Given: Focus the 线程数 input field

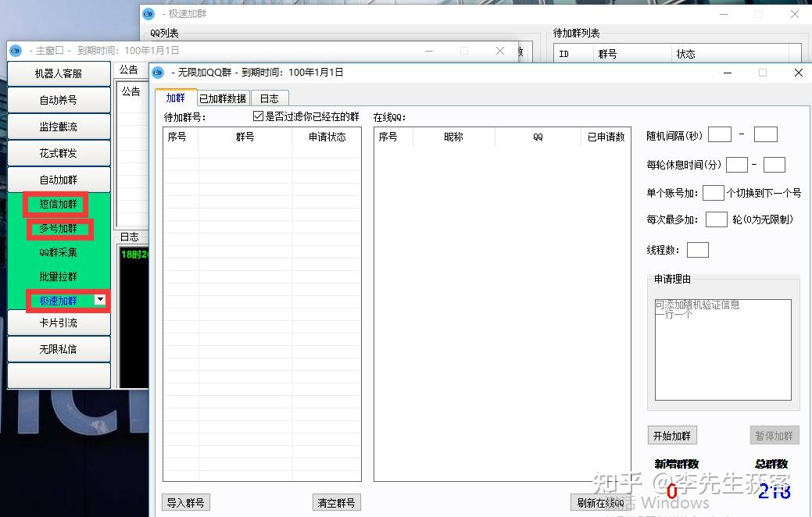Looking at the screenshot, I should [x=698, y=250].
